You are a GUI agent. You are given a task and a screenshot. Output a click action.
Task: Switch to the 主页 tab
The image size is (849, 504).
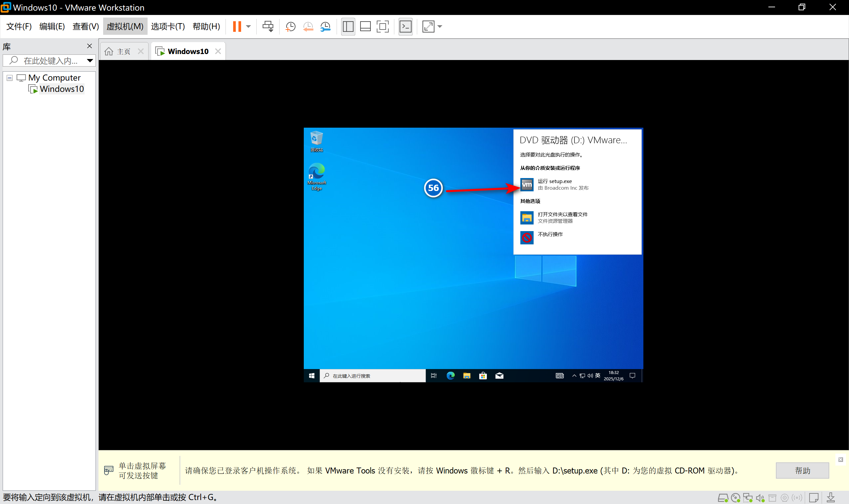click(123, 51)
